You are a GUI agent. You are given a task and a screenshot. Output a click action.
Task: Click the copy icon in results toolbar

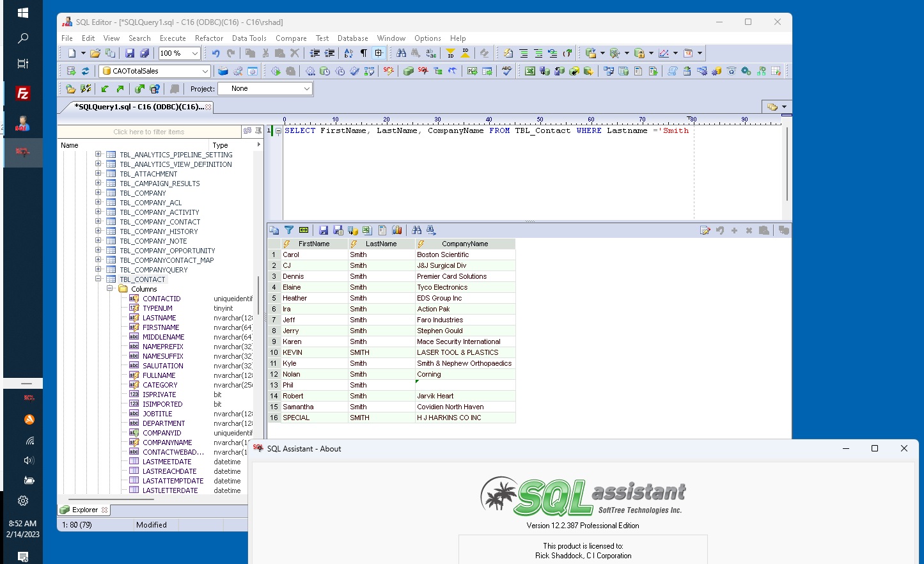(x=274, y=230)
